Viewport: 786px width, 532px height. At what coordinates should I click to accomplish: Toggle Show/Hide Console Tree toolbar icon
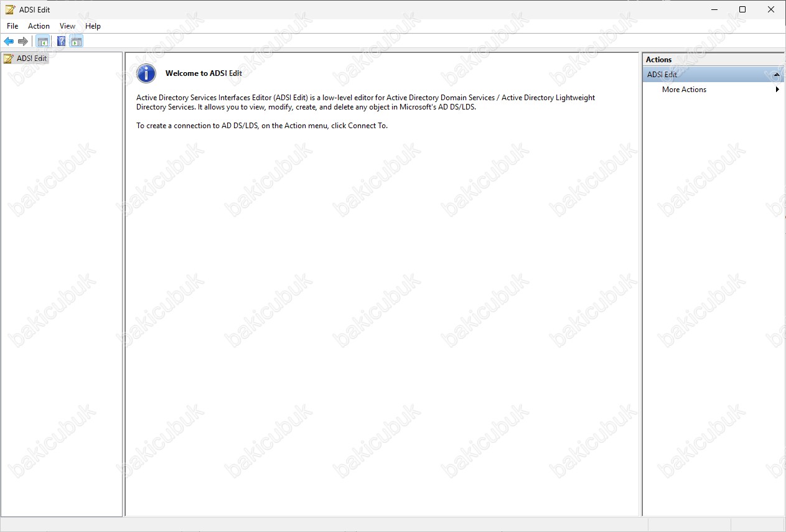coord(42,42)
